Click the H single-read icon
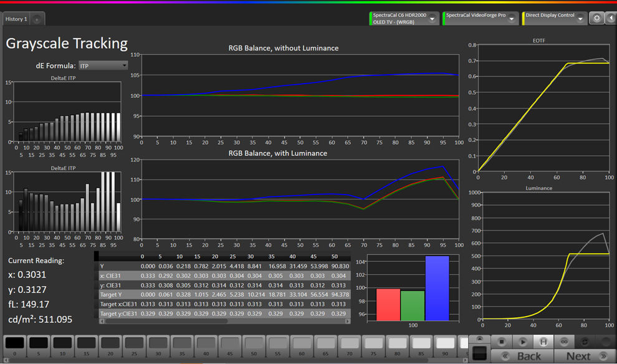This screenshot has width=617, height=364. 543,342
